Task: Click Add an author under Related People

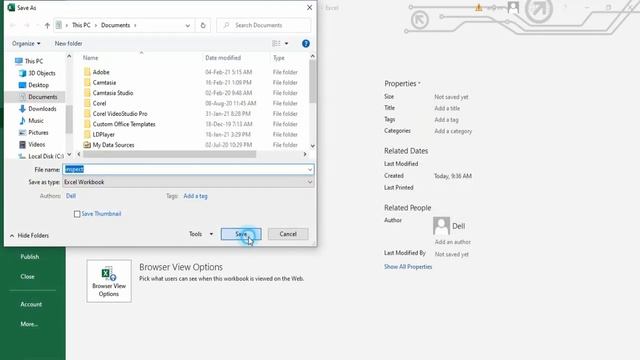Action: click(x=452, y=242)
